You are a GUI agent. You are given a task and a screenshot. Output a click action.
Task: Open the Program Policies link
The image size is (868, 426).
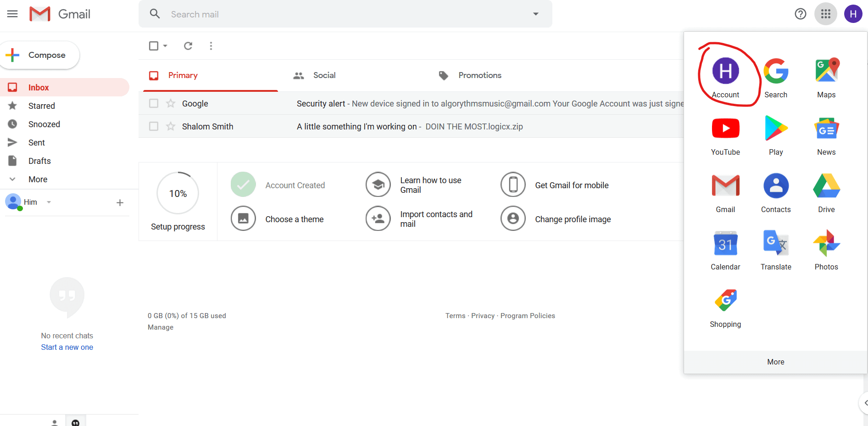tap(528, 316)
